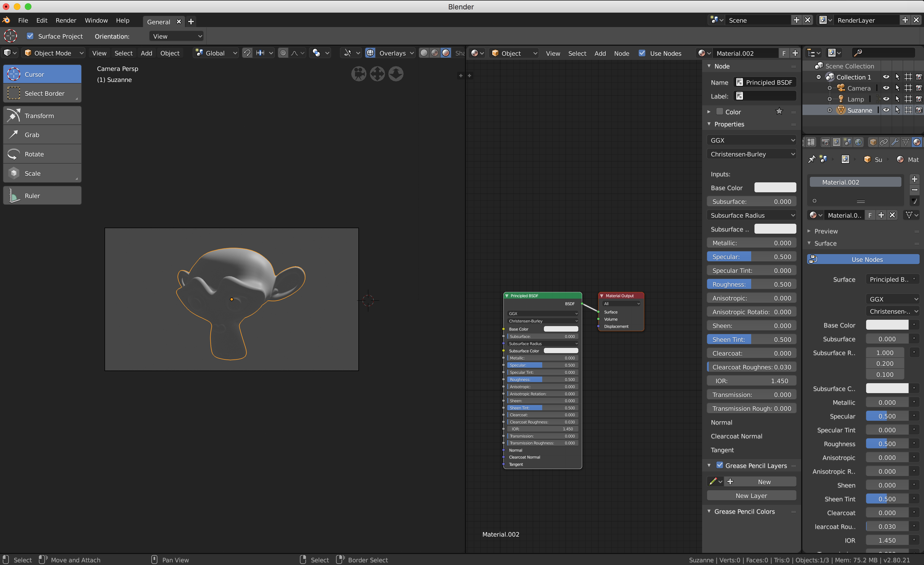This screenshot has width=924, height=565.
Task: Choose the Scale tool
Action: pos(42,173)
